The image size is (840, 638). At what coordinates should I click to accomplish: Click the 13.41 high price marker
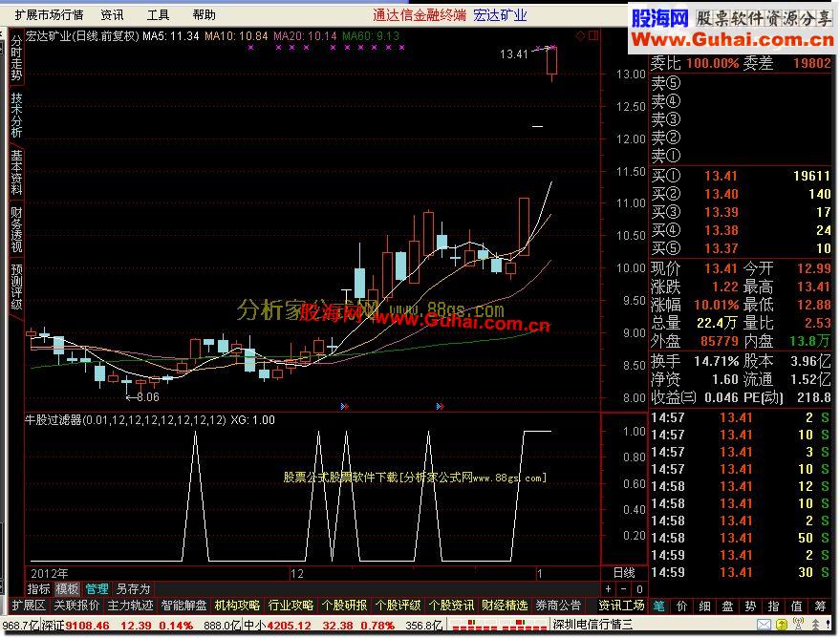pyautogui.click(x=514, y=54)
